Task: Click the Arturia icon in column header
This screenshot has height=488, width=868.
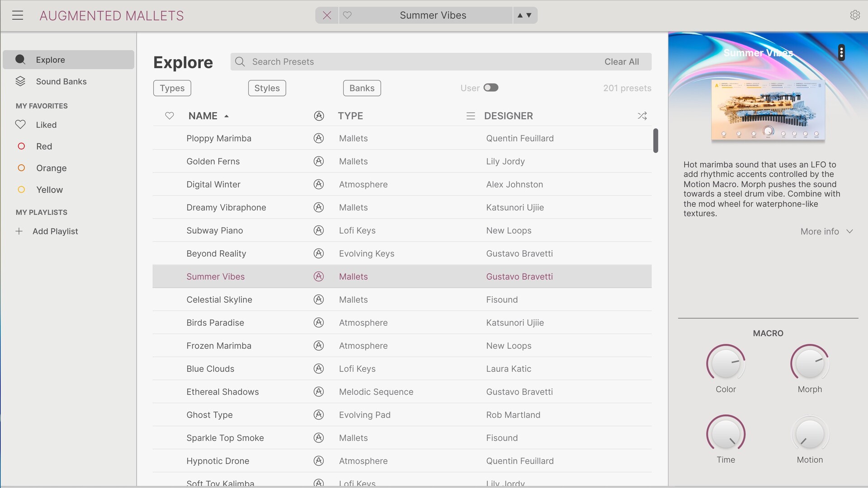Action: click(319, 116)
